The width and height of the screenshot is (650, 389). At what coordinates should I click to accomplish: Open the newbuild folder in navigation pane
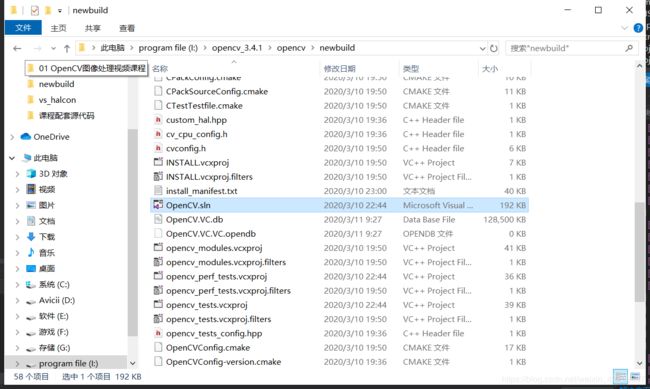click(x=56, y=84)
